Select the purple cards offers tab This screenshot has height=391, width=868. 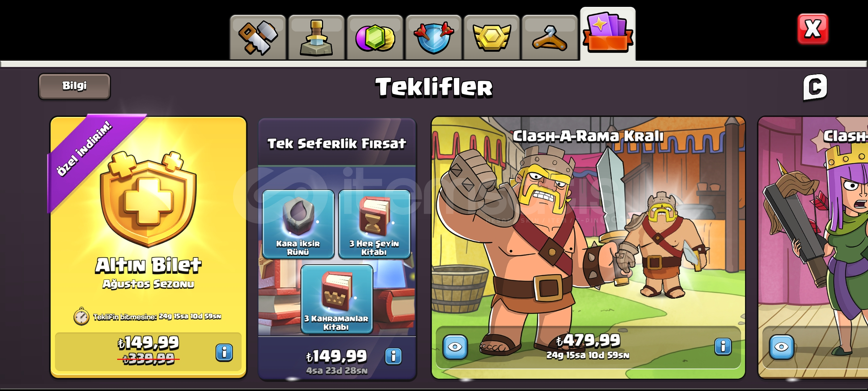(x=608, y=34)
